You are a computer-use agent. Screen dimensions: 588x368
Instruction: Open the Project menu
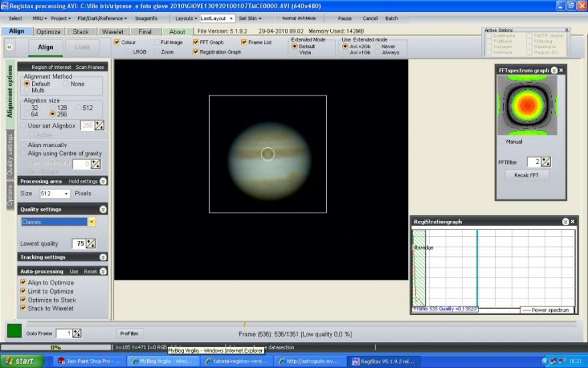tap(61, 19)
